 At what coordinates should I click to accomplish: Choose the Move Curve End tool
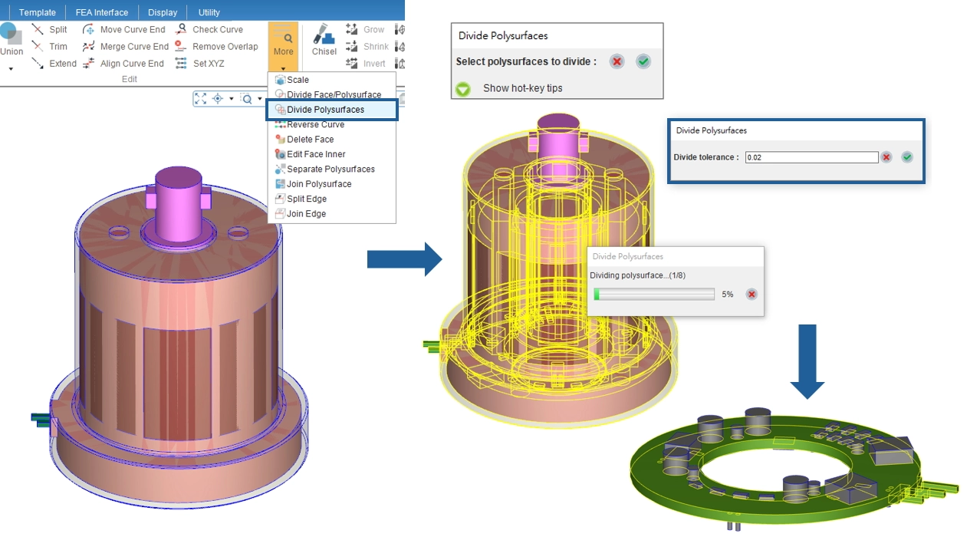pyautogui.click(x=89, y=30)
